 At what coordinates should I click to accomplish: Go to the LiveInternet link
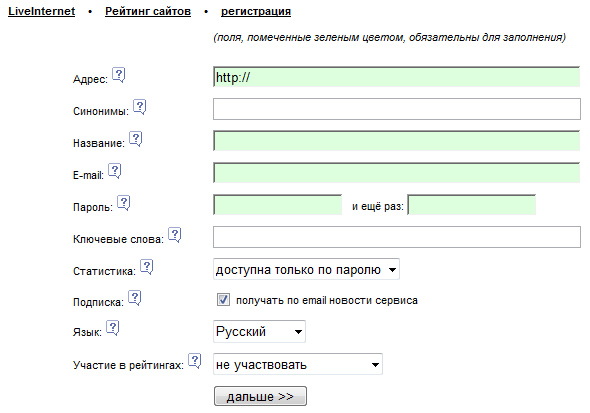[42, 11]
